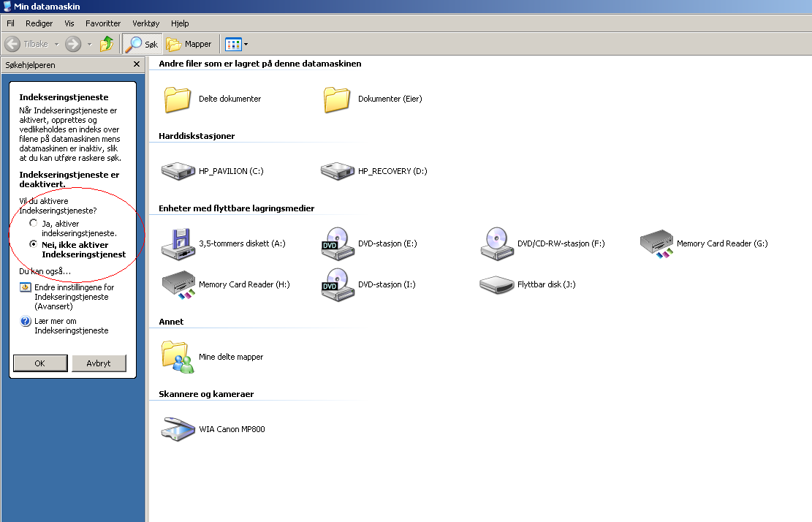Select 'Nei, ikke aktiver Indekseringstjenest' radio button
The height and width of the screenshot is (522, 812).
pos(34,244)
